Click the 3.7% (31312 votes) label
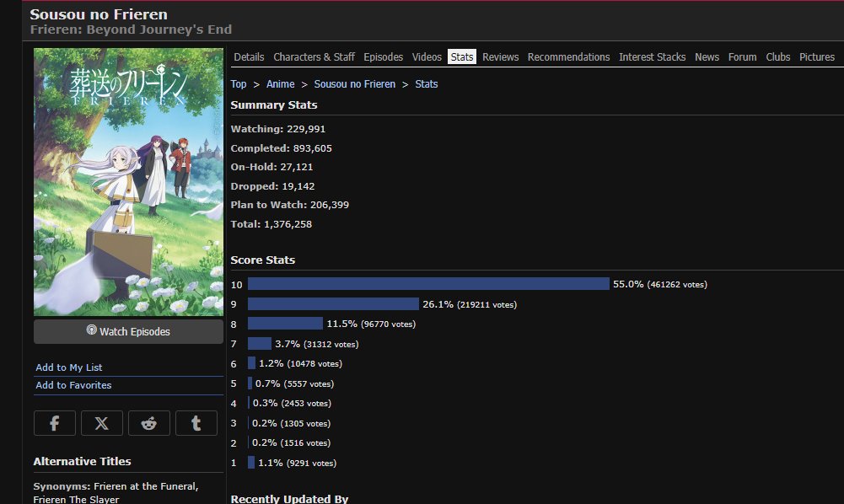The height and width of the screenshot is (504, 844). click(x=316, y=344)
